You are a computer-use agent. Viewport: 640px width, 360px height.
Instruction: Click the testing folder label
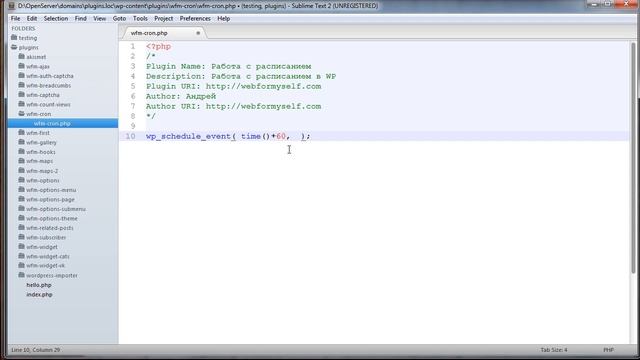pyautogui.click(x=28, y=38)
